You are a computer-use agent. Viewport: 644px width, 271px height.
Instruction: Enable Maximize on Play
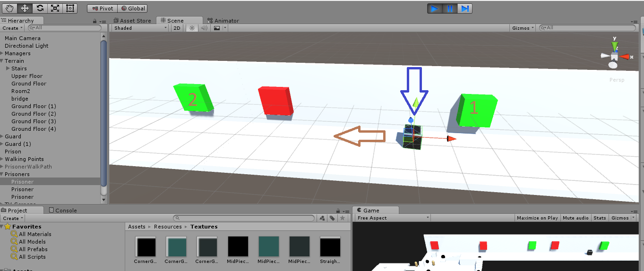click(x=537, y=218)
